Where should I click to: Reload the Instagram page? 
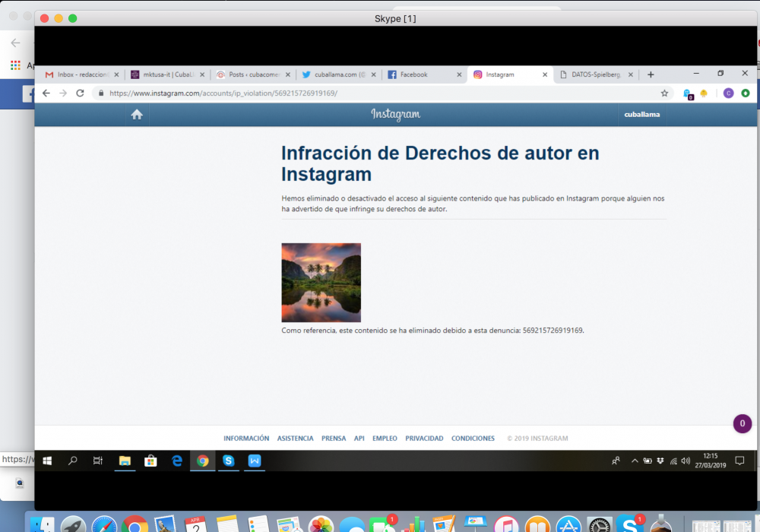click(x=80, y=93)
